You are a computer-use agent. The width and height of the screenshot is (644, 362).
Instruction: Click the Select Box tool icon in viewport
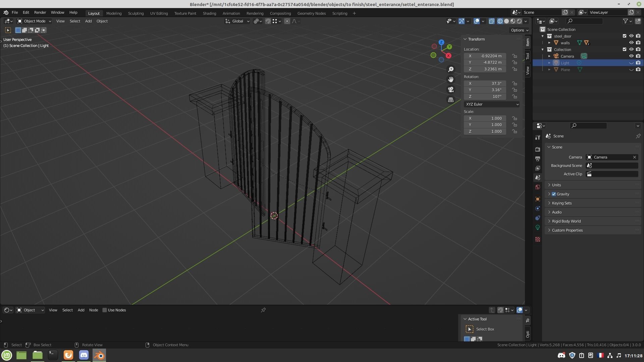pos(8,30)
